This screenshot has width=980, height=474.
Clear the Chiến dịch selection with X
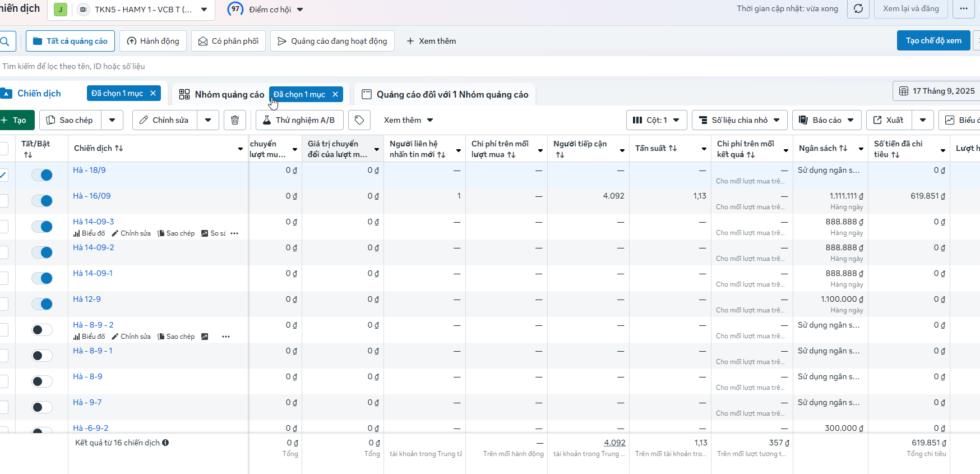click(x=153, y=93)
